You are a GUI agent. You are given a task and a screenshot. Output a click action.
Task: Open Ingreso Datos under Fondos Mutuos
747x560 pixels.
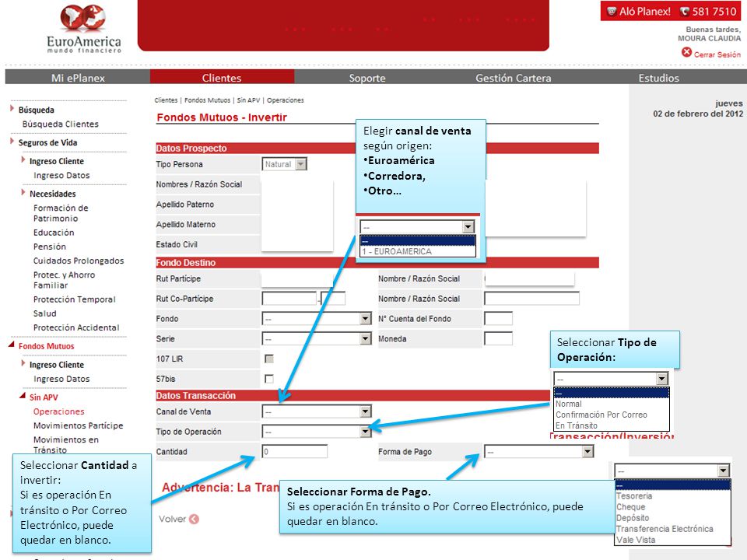[61, 379]
